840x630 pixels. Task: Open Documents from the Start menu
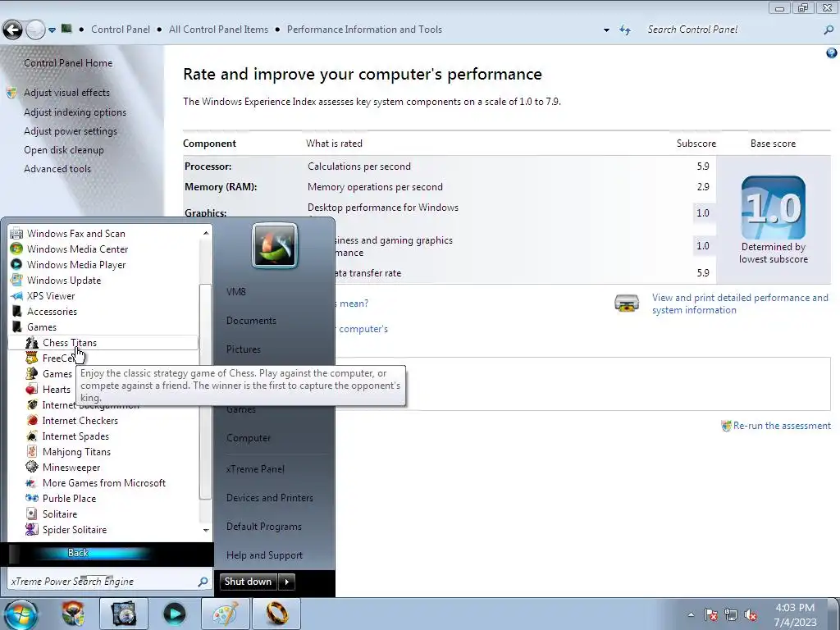(251, 321)
